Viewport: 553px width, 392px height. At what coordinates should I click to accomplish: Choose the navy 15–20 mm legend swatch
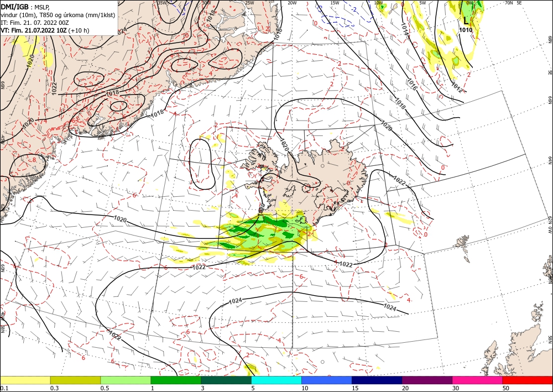pyautogui.click(x=377, y=380)
